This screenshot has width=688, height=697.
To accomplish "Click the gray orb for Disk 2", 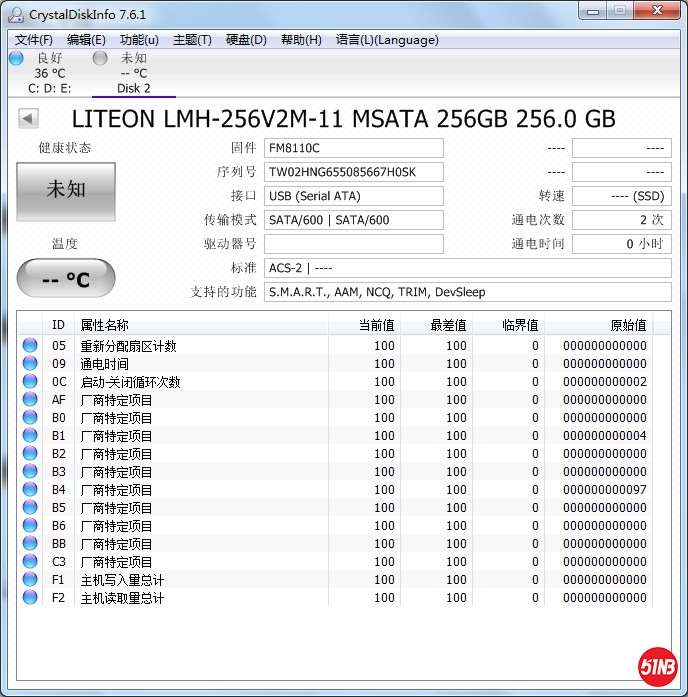I will [100, 58].
